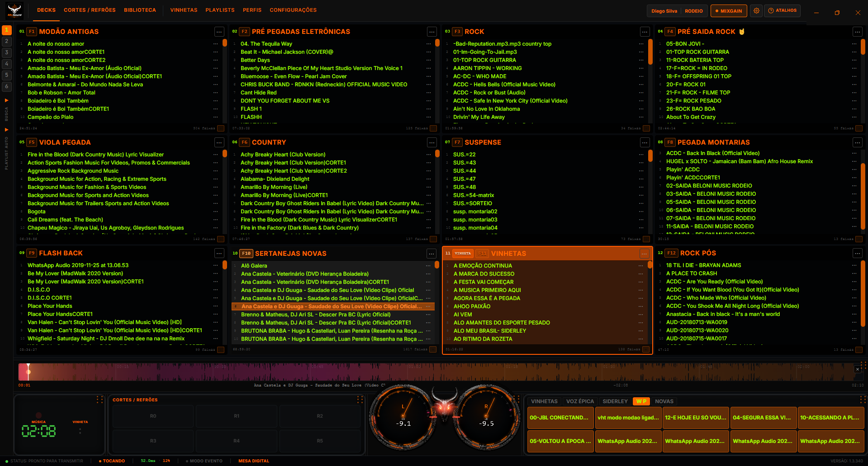Toggle the MIXGAIN button
868x466 pixels.
point(729,11)
